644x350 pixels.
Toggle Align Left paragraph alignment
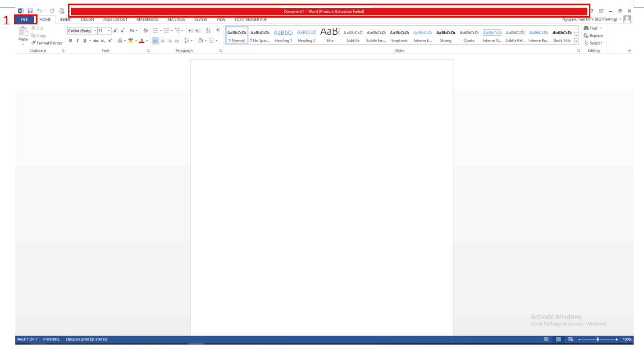pyautogui.click(x=155, y=41)
